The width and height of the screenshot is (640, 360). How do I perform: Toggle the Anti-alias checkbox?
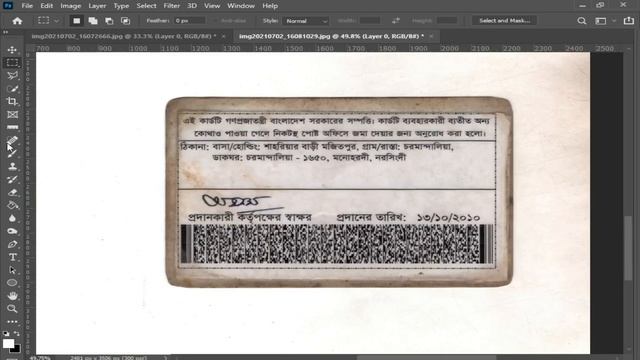pos(216,20)
